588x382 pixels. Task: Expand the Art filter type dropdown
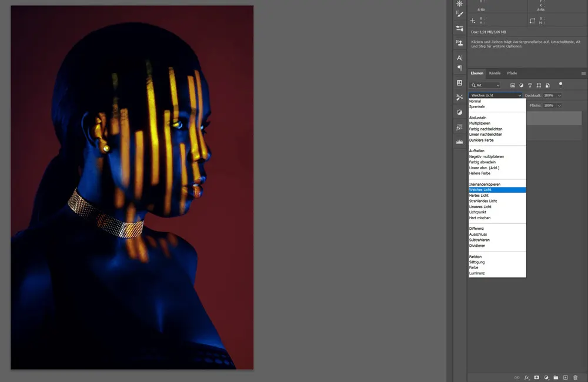click(497, 85)
